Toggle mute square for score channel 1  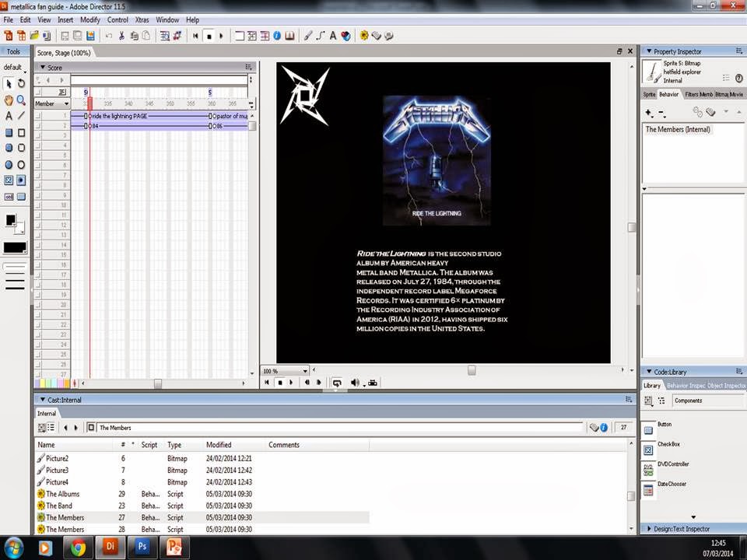[38, 116]
